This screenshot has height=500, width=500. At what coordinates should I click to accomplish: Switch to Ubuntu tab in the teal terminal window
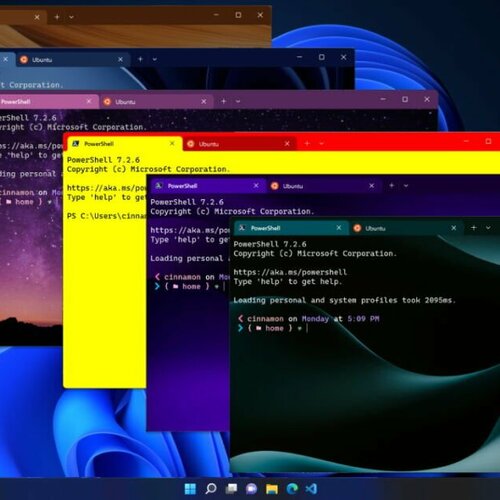point(405,228)
